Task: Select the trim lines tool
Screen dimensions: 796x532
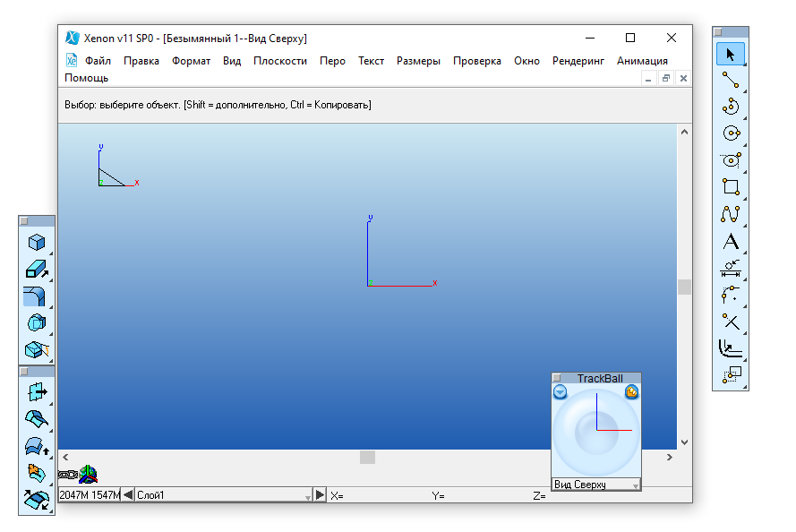Action: tap(731, 322)
